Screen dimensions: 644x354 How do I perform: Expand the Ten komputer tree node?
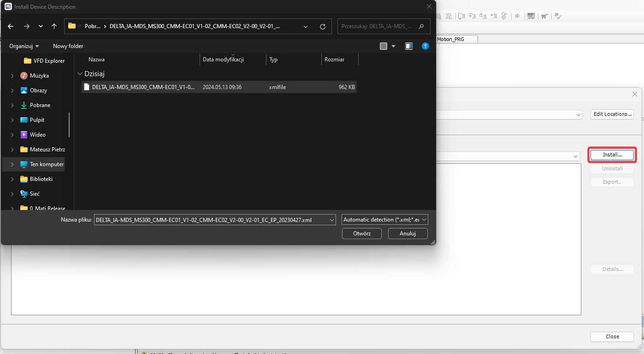12,164
